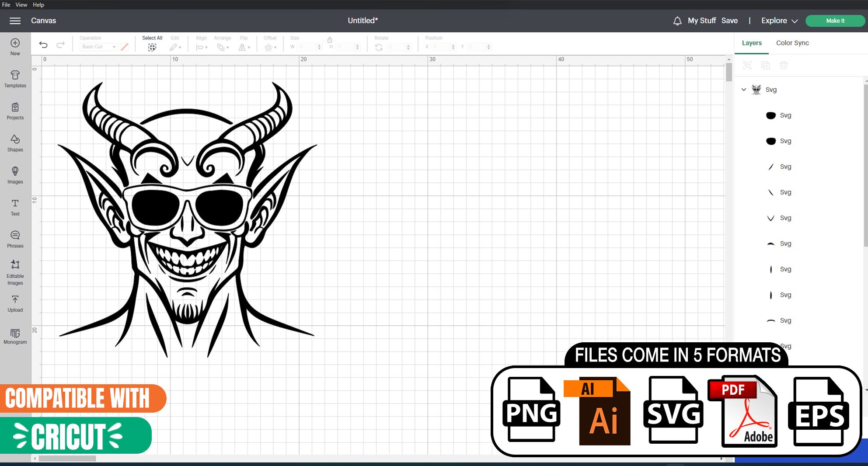The width and height of the screenshot is (868, 466).
Task: Open the Flip dropdown
Action: pos(244,47)
